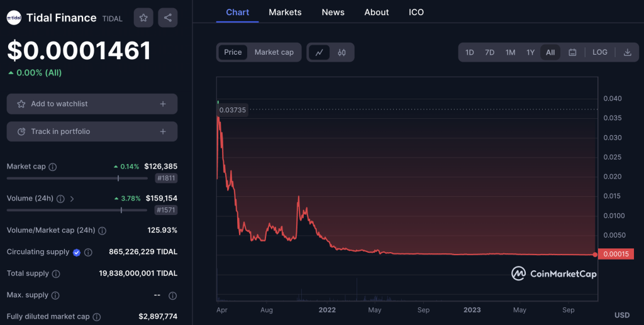Click the 2022 axis label
The width and height of the screenshot is (644, 325).
pos(327,311)
